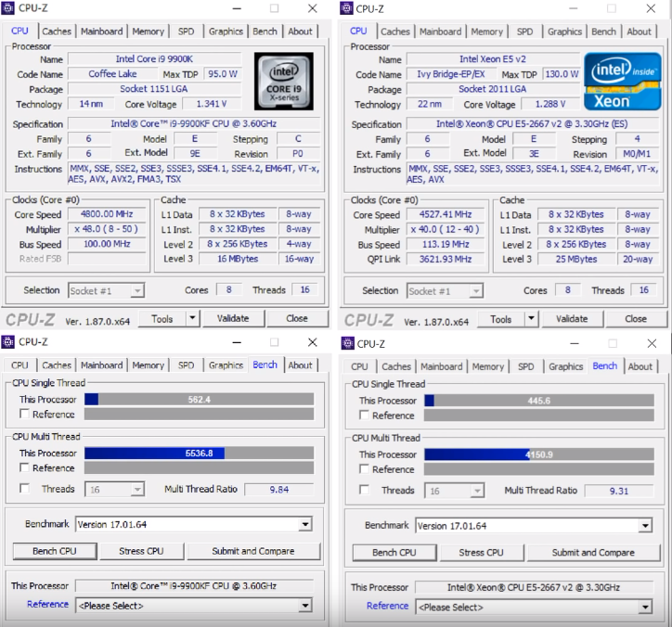This screenshot has height=627, width=672.
Task: Open the Benchmark version dropdown in the Xeon Bench window
Action: [x=534, y=526]
